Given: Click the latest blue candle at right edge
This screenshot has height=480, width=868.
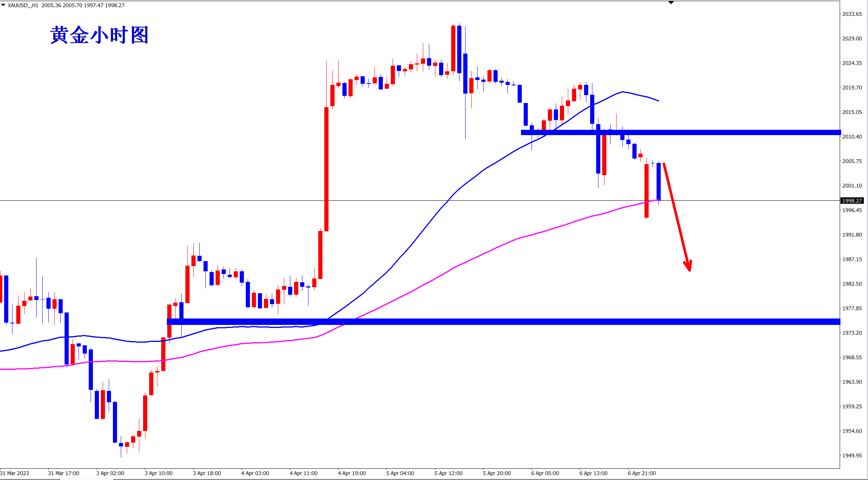Looking at the screenshot, I should [x=658, y=181].
